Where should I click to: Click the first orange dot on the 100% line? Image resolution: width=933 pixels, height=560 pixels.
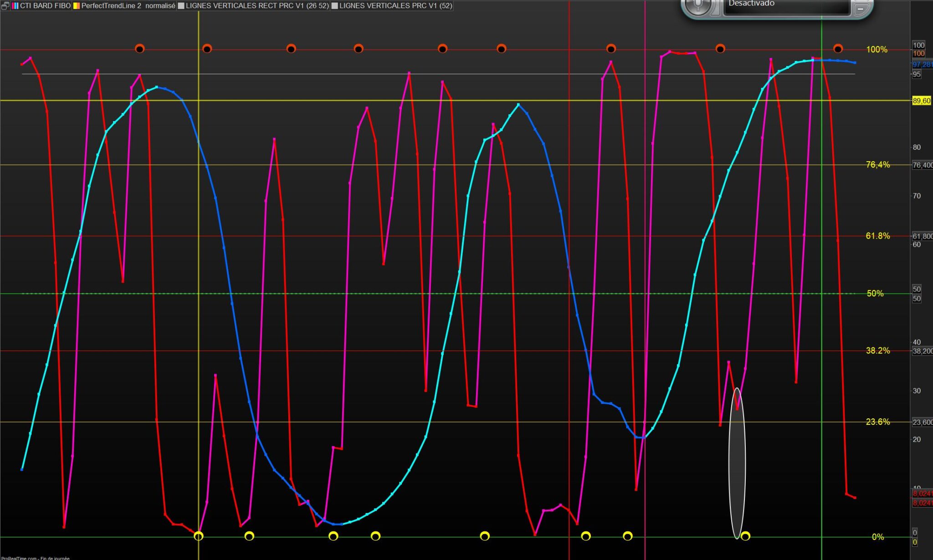(140, 49)
